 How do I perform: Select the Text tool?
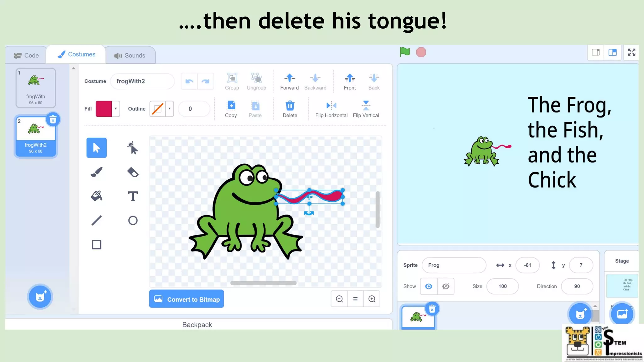[x=133, y=196]
